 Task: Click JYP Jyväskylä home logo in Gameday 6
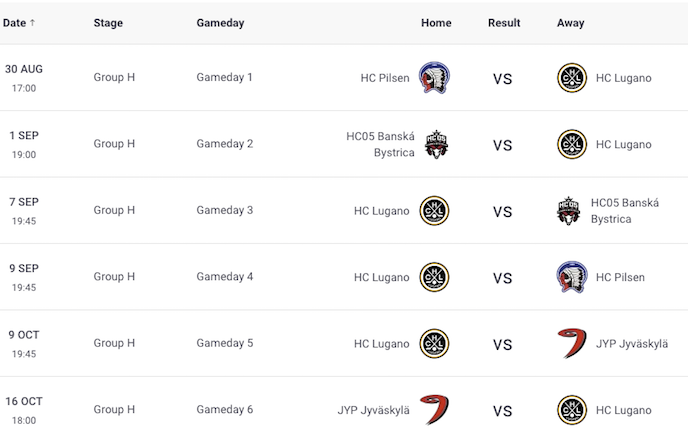434,410
